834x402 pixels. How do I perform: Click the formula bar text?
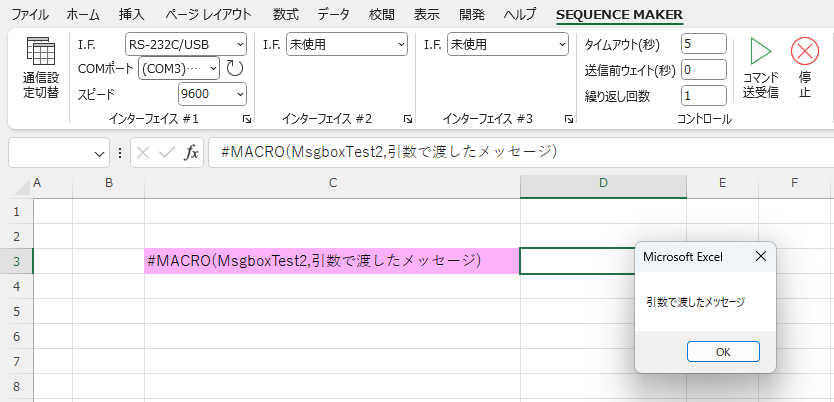click(x=389, y=152)
